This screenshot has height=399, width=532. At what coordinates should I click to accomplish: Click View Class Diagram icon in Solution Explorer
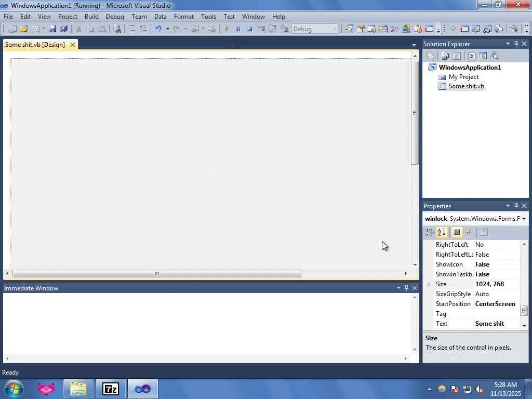495,56
